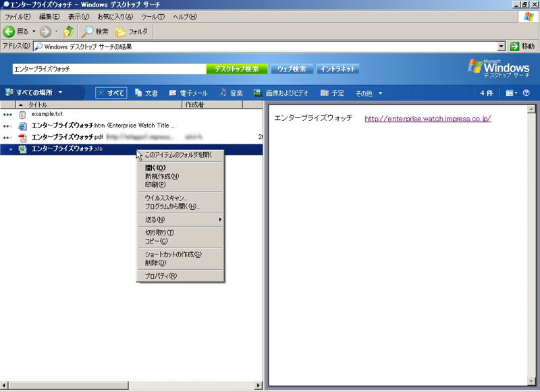Filter results by 文書 documents

pyautogui.click(x=146, y=93)
